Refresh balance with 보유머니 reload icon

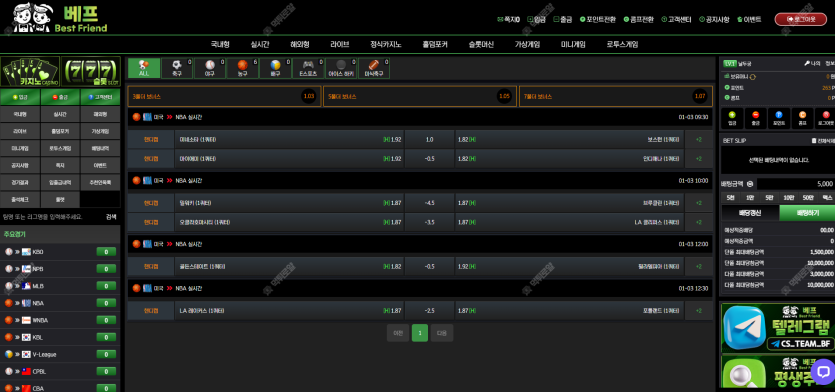[x=753, y=77]
